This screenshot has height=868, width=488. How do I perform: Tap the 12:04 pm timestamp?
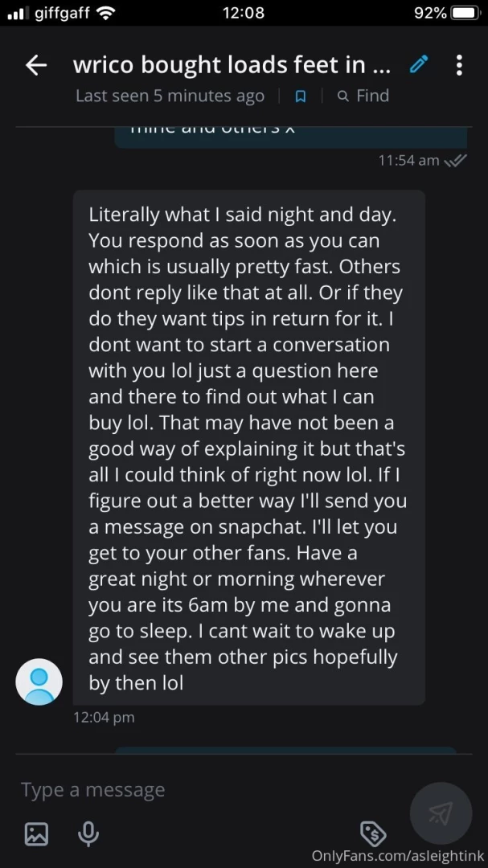tap(104, 717)
